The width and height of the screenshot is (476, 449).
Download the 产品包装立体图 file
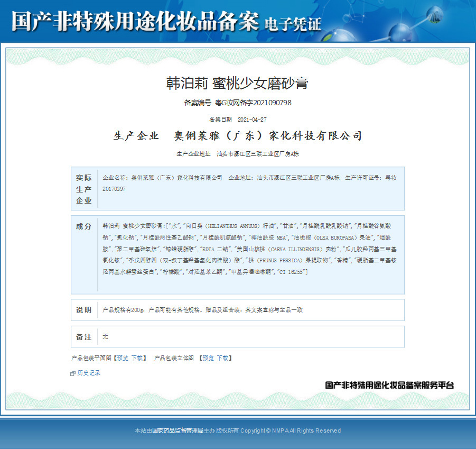click(222, 358)
